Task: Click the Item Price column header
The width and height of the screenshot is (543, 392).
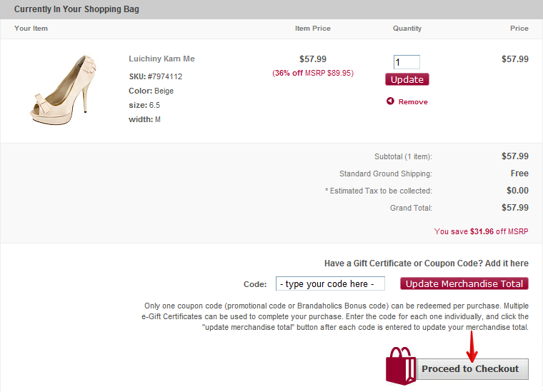Action: pyautogui.click(x=313, y=29)
